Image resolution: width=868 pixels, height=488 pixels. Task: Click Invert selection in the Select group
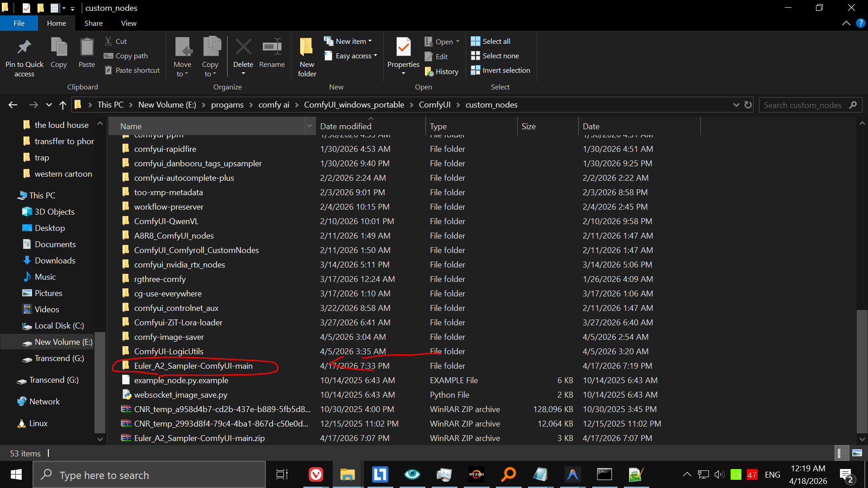(x=500, y=70)
